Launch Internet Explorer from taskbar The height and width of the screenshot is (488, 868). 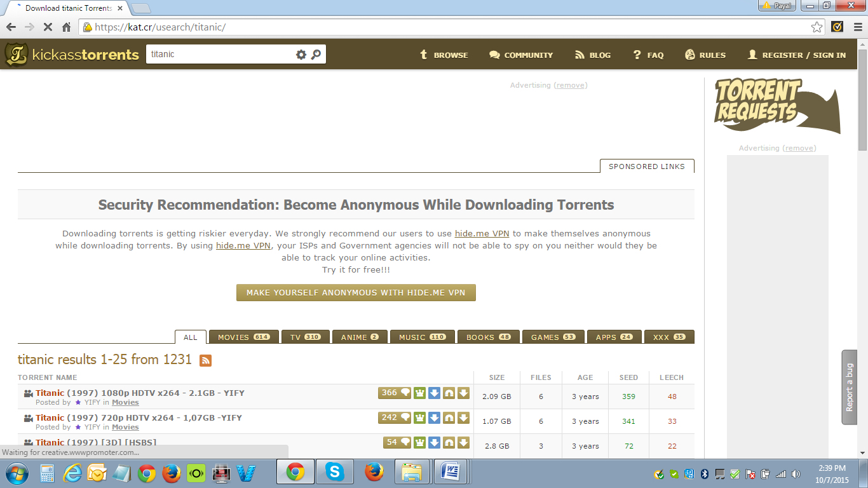[x=73, y=473]
